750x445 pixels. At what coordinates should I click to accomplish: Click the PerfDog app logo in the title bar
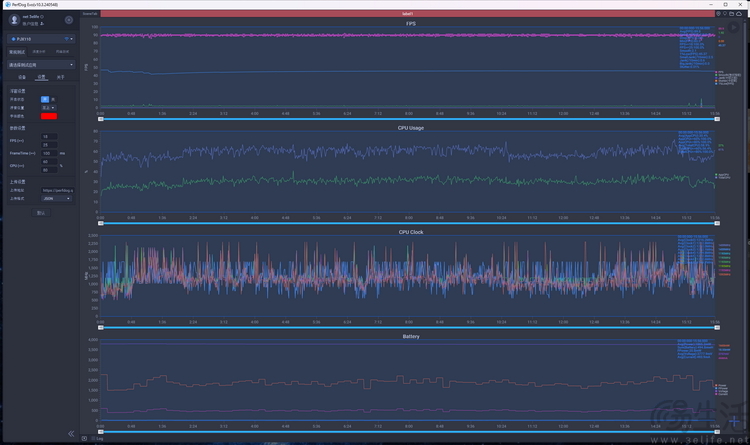tap(8, 4)
